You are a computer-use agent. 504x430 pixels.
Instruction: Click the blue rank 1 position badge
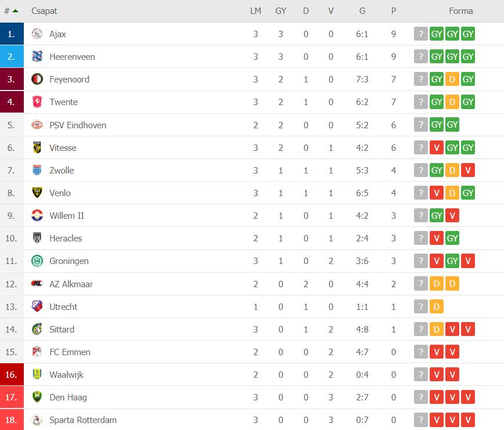pyautogui.click(x=12, y=34)
